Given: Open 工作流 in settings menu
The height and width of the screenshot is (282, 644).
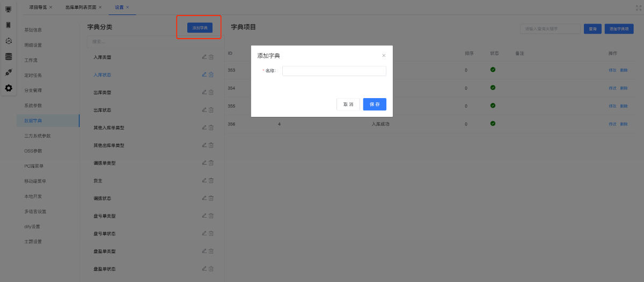Looking at the screenshot, I should [31, 60].
